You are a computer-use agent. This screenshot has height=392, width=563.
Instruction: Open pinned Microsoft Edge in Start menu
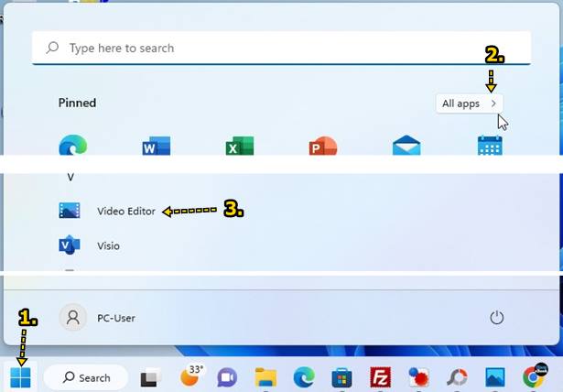coord(73,145)
